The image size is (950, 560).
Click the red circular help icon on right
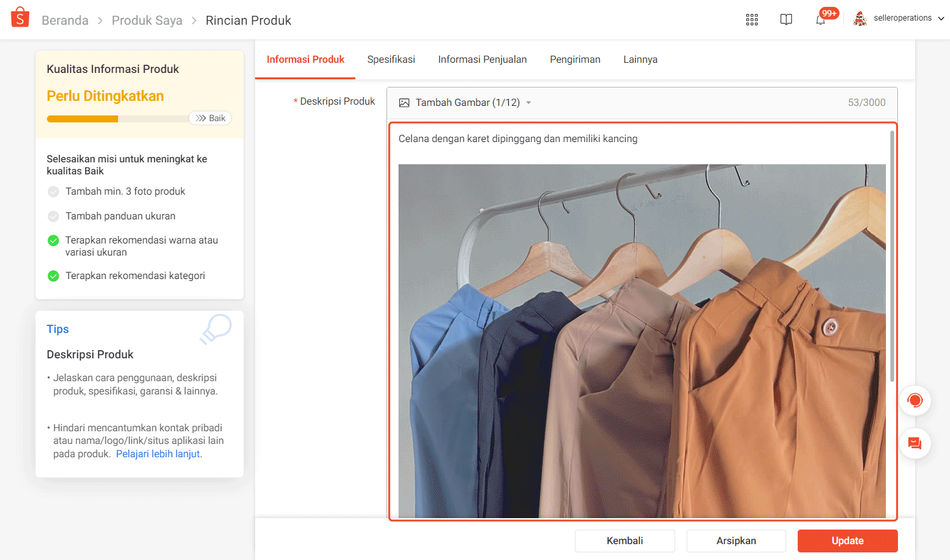pos(914,400)
